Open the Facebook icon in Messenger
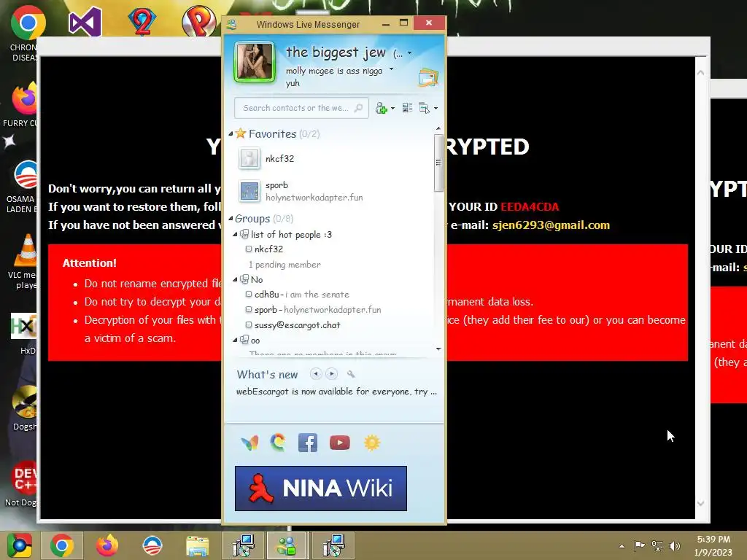747x560 pixels. (x=308, y=443)
